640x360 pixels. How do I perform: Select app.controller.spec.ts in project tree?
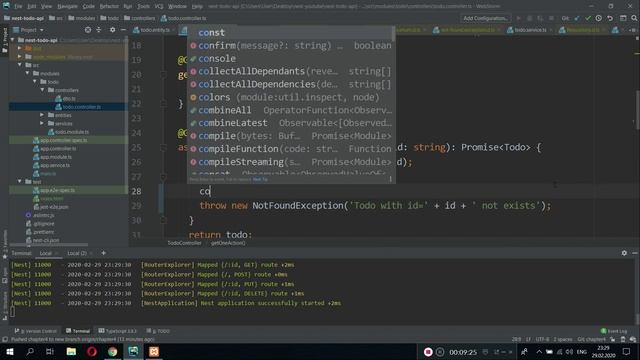(63, 140)
